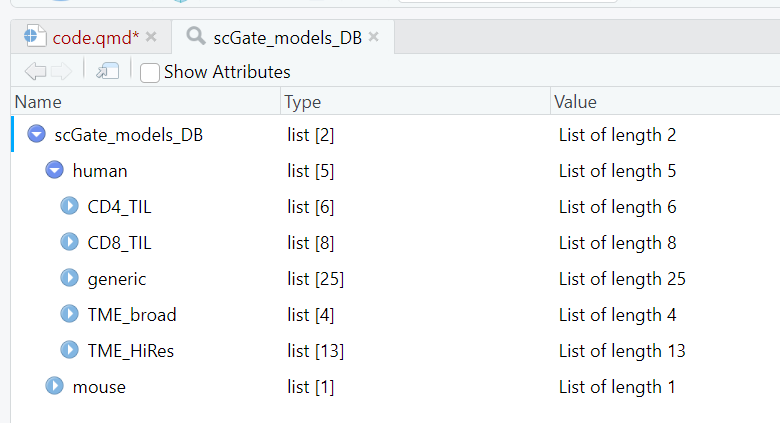Collapse the human list node
This screenshot has width=780, height=423.
(x=55, y=171)
